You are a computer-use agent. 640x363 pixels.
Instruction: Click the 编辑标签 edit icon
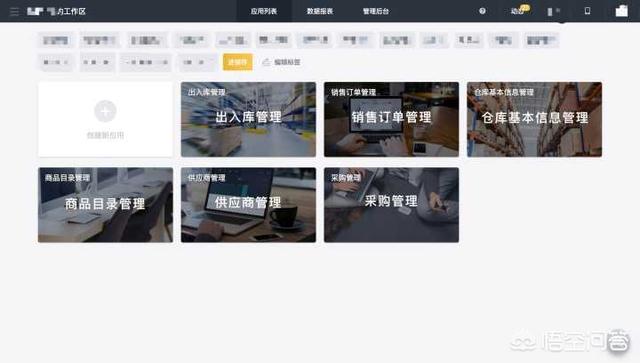(x=266, y=62)
